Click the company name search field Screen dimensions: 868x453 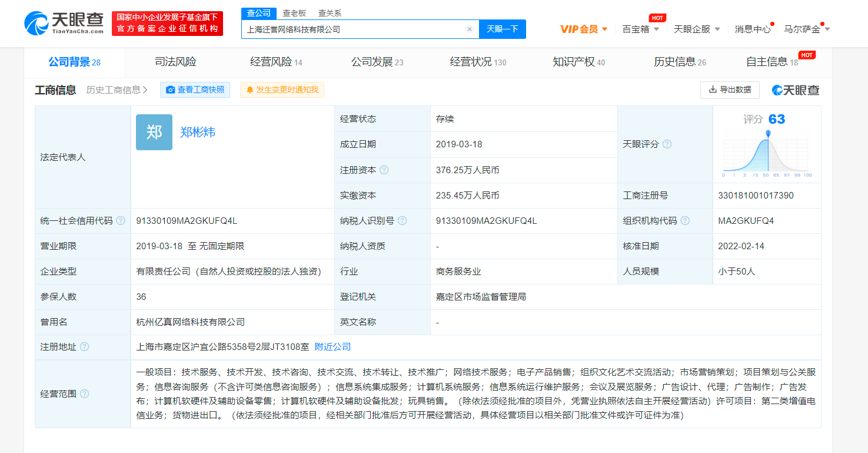click(353, 29)
